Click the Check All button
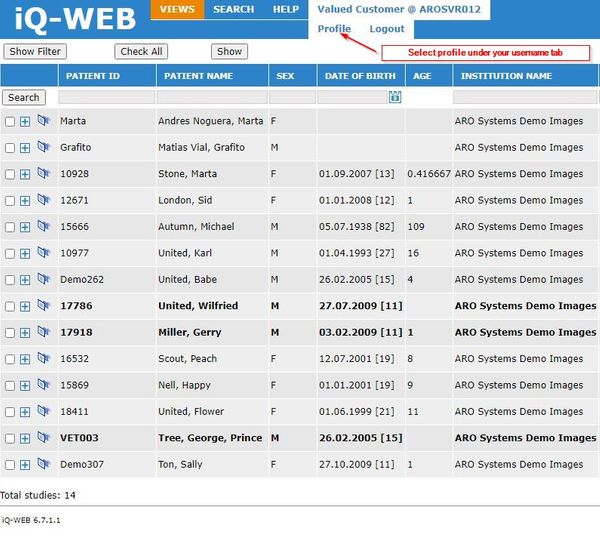The width and height of the screenshot is (600, 537). pyautogui.click(x=141, y=51)
